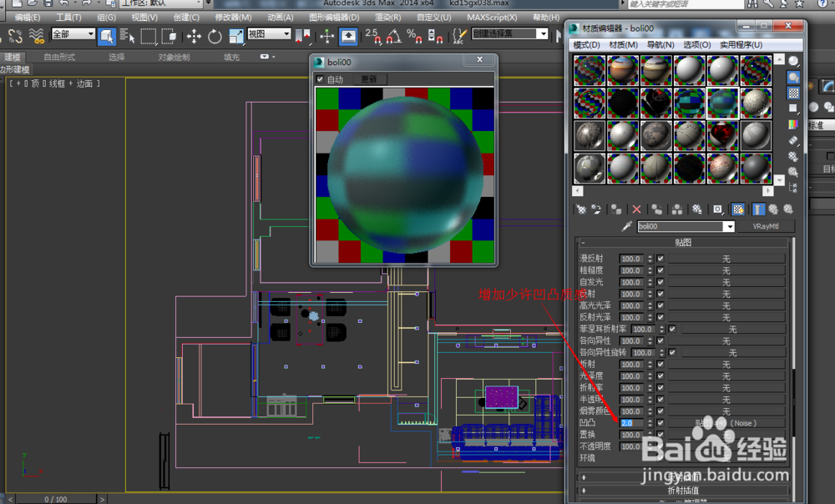Toggle 自动 checkbox in boli00 preview window
This screenshot has width=835, height=504.
pyautogui.click(x=320, y=79)
